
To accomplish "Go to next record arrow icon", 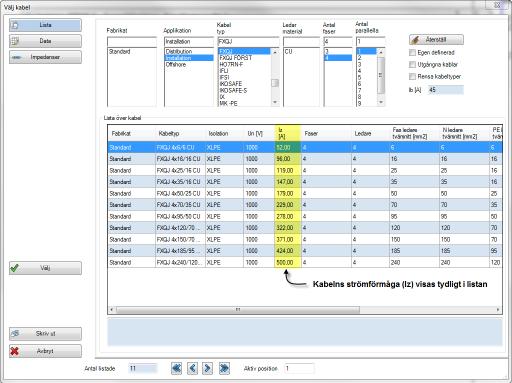I will [207, 368].
